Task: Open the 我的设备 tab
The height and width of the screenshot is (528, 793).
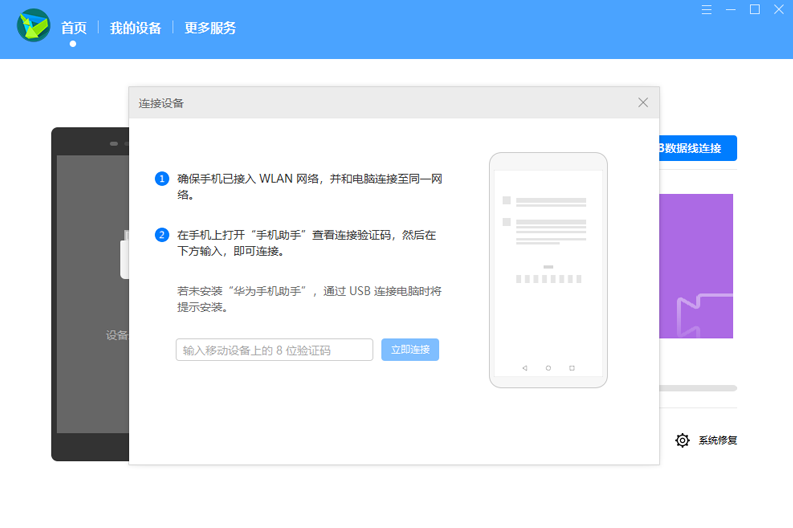Action: [x=135, y=28]
